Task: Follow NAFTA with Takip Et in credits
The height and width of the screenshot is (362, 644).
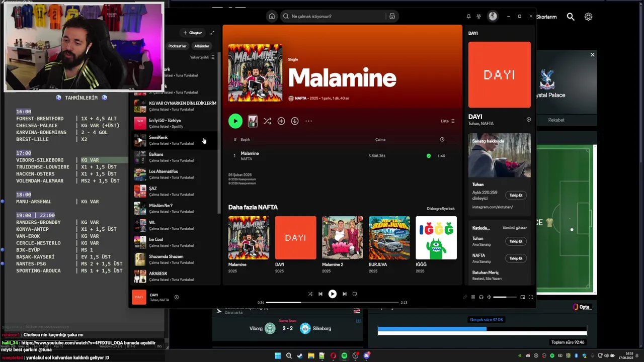Action: click(516, 258)
